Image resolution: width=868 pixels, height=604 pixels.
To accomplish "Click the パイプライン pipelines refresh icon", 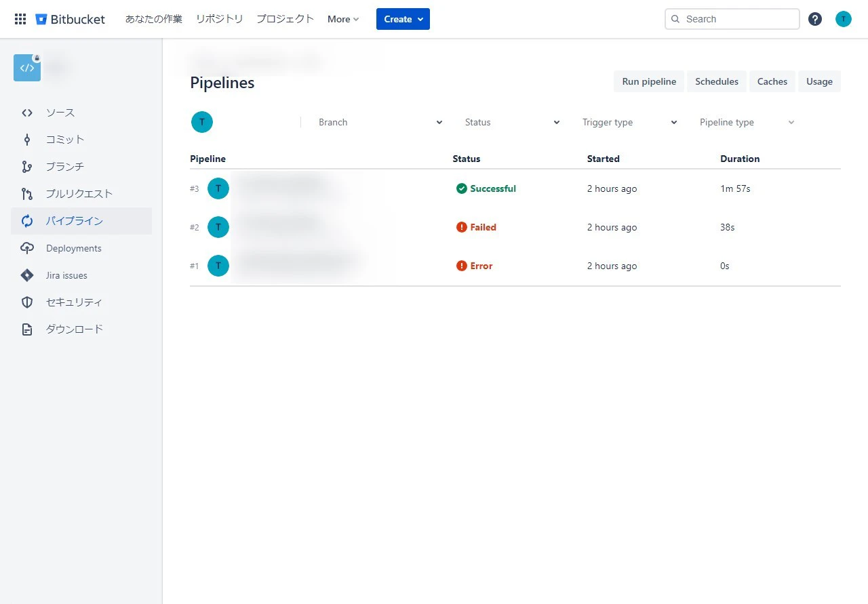I will tap(27, 221).
